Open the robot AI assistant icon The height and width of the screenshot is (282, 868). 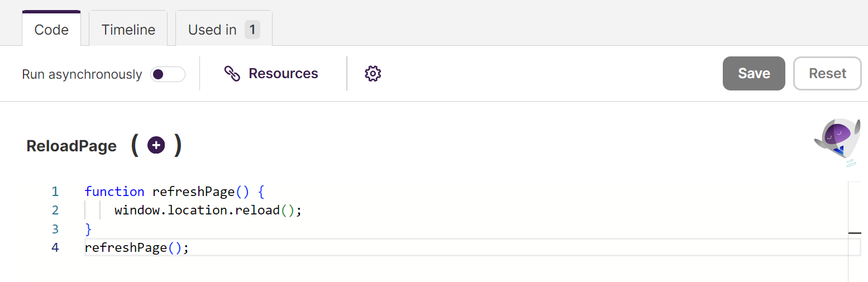tap(836, 141)
